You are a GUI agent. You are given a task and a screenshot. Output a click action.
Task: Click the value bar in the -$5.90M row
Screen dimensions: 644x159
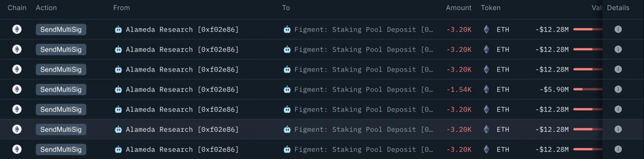coord(588,89)
